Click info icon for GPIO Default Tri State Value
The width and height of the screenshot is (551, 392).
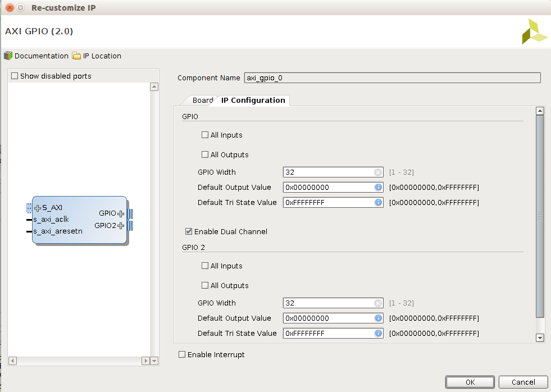click(x=378, y=202)
